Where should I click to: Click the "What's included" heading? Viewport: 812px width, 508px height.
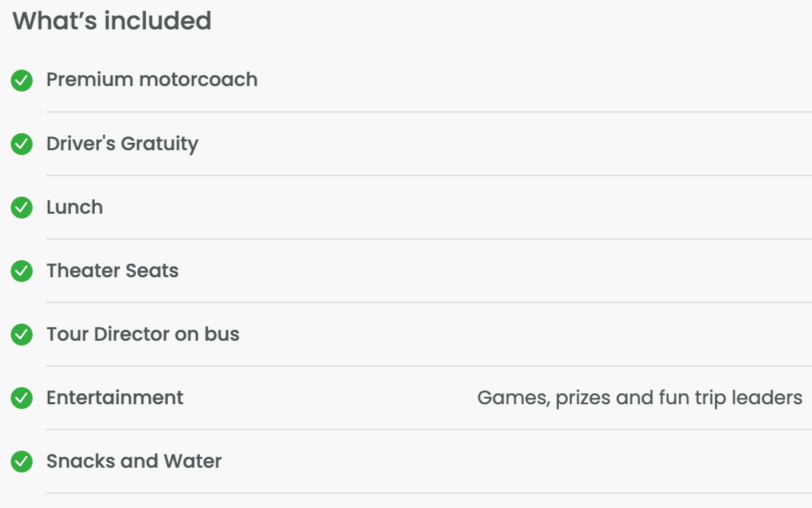coord(112,21)
